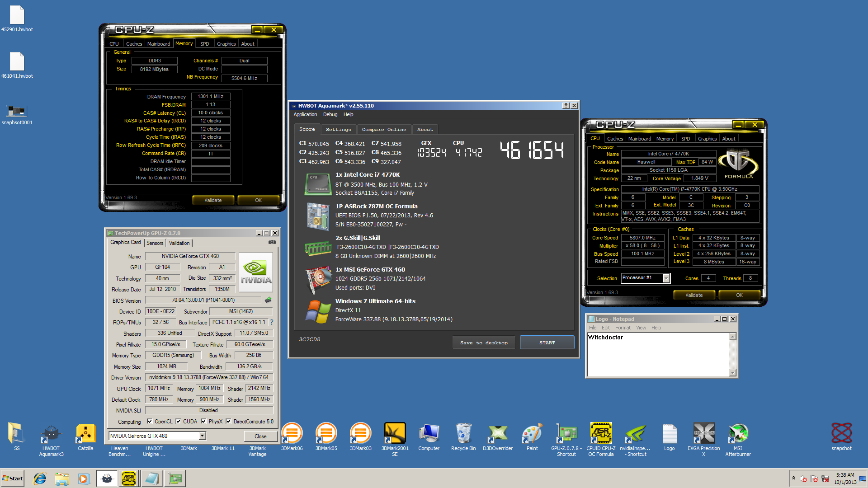This screenshot has width=868, height=488.
Task: Click the Notepad text area
Action: (x=658, y=355)
